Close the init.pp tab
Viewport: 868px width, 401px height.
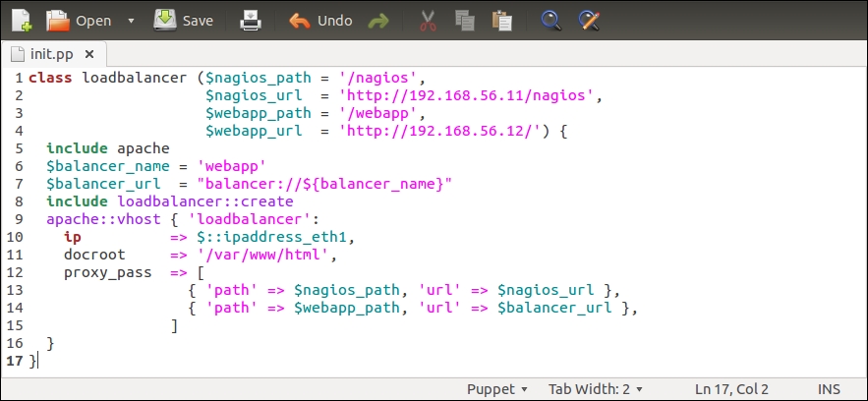click(89, 53)
